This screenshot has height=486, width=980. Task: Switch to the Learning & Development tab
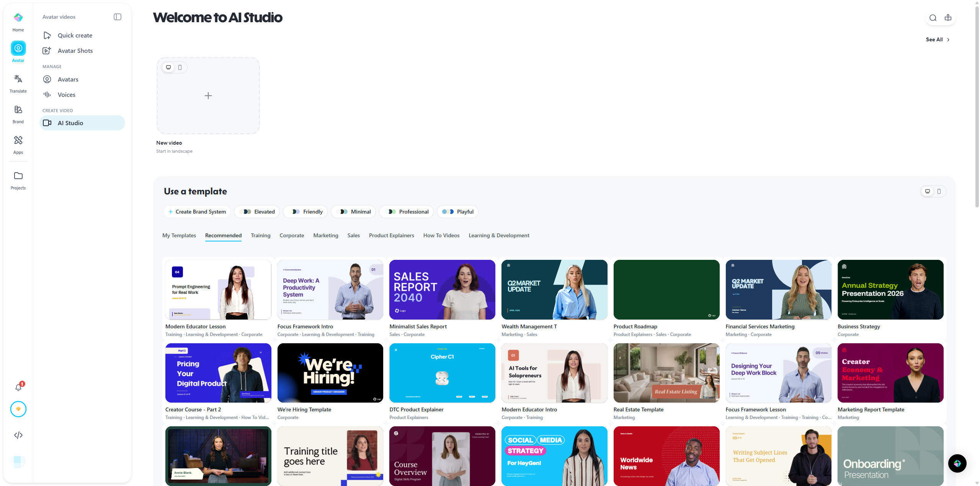tap(499, 235)
